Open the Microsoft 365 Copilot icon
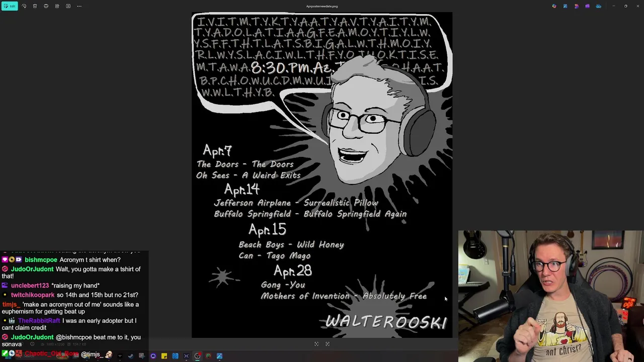644x362 pixels. [554, 6]
